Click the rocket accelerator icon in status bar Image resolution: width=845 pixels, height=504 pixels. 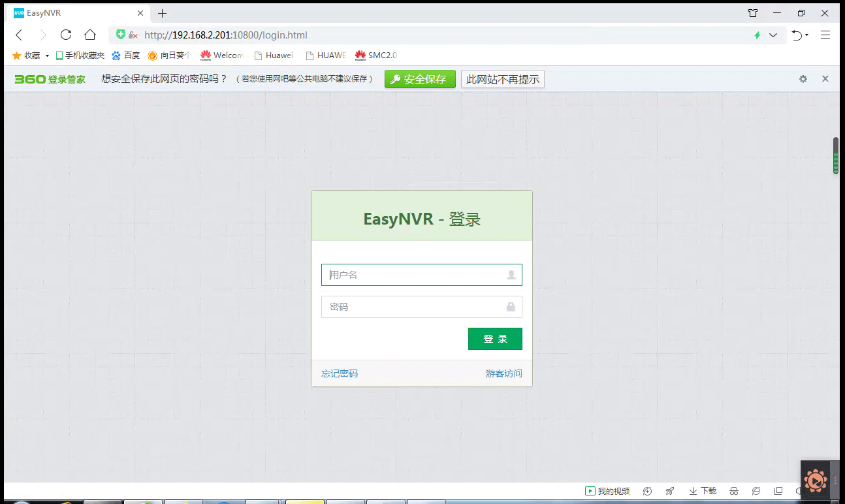click(669, 491)
